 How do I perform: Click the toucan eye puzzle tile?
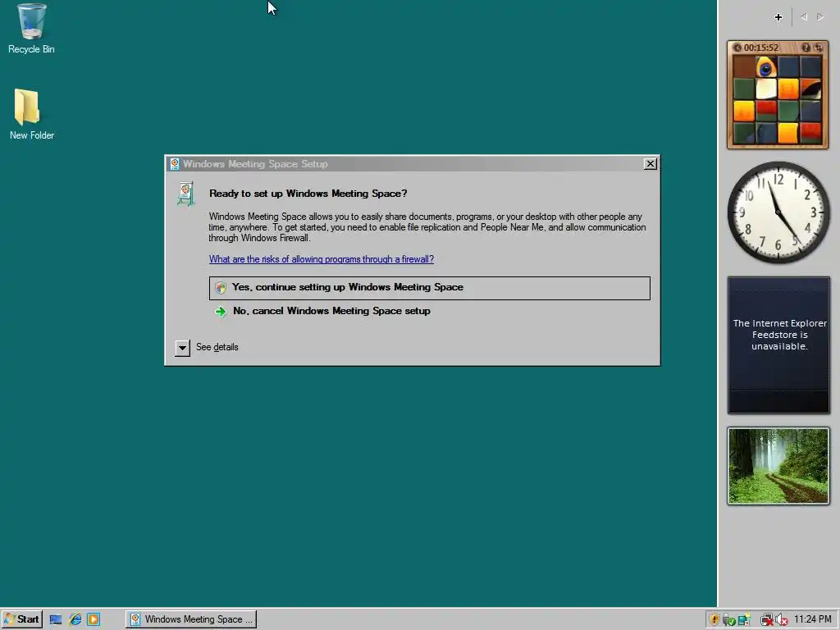coord(767,67)
